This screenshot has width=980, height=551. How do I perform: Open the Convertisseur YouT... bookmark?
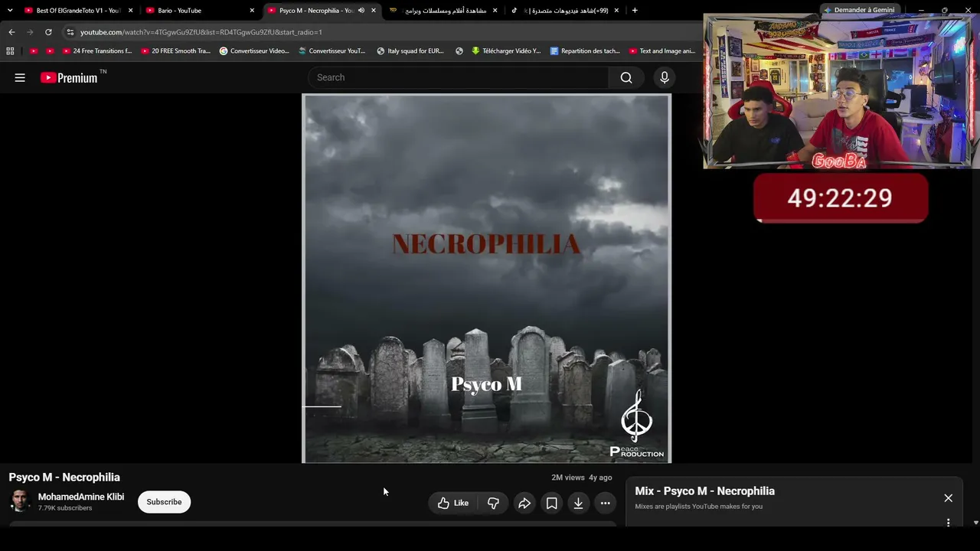(332, 51)
